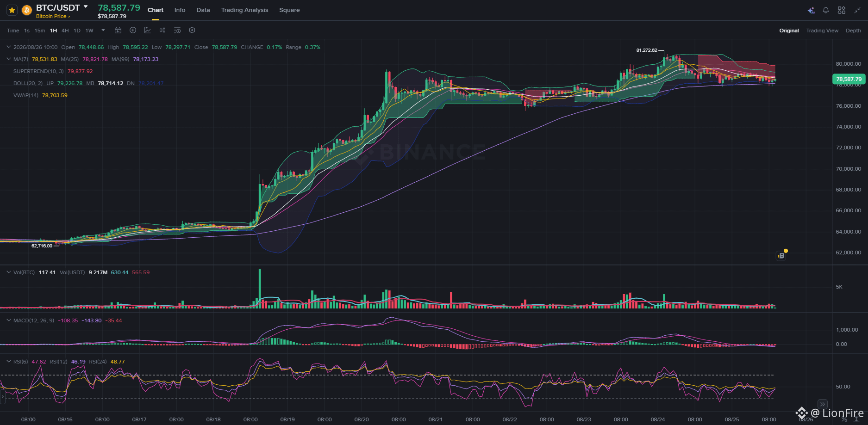The height and width of the screenshot is (425, 868).
Task: Switch to the Chart tab
Action: click(156, 10)
